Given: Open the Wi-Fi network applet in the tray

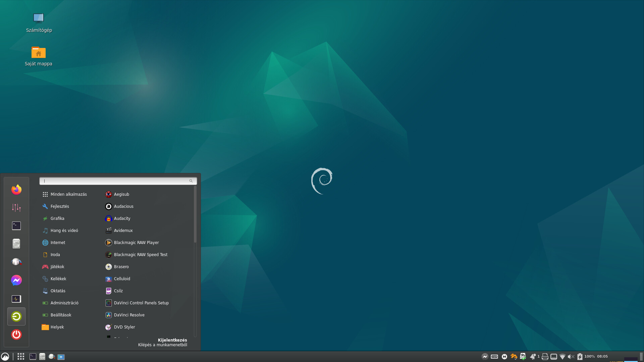Looking at the screenshot, I should 562,357.
